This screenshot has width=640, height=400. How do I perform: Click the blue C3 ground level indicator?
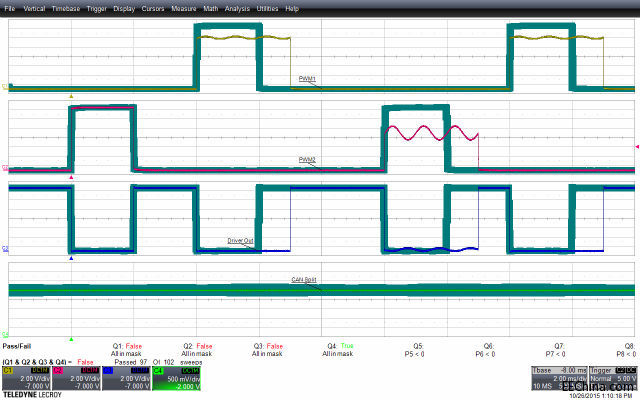point(5,248)
